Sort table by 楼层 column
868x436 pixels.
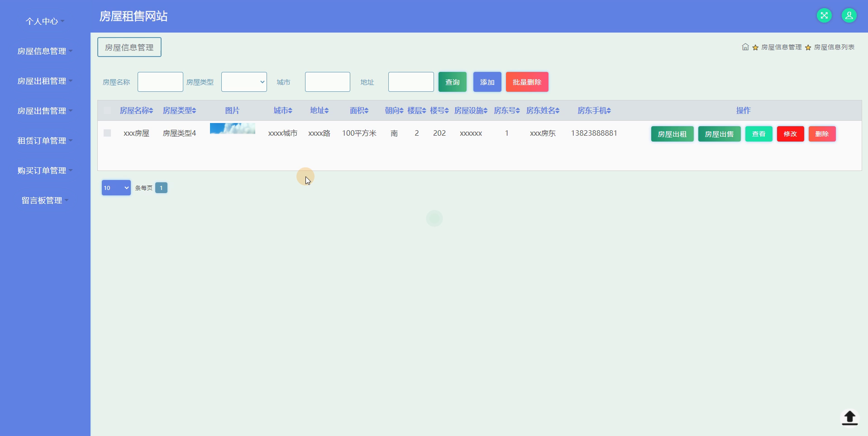(417, 110)
